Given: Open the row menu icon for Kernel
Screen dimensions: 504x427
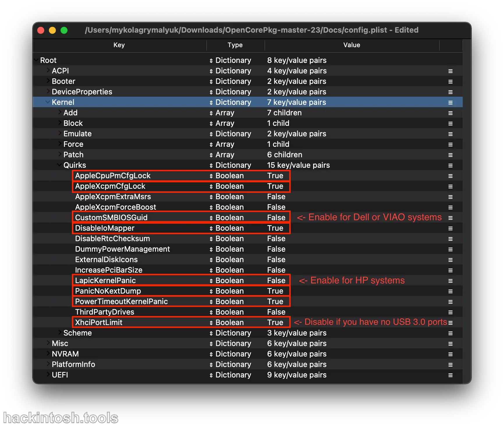Looking at the screenshot, I should 450,103.
